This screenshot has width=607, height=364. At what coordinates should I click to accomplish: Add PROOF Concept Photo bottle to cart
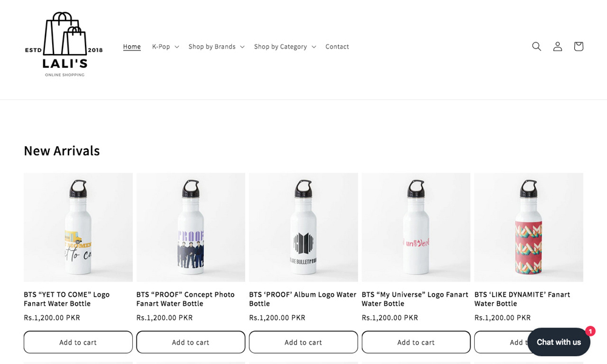click(191, 342)
